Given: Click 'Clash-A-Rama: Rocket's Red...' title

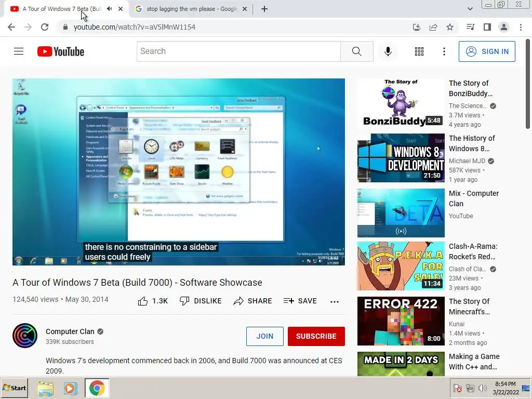Looking at the screenshot, I should point(473,251).
